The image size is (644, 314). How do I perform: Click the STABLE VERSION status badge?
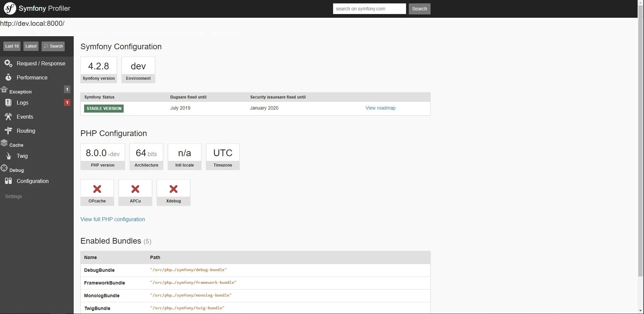click(104, 109)
